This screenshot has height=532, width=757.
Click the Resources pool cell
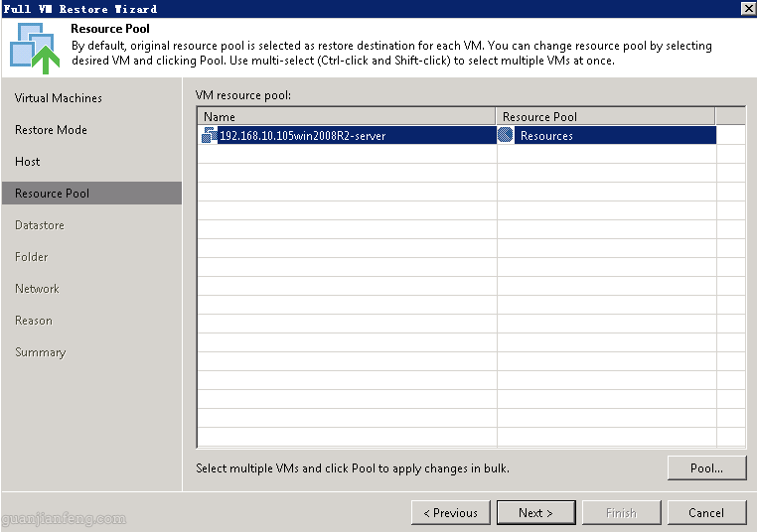click(607, 135)
